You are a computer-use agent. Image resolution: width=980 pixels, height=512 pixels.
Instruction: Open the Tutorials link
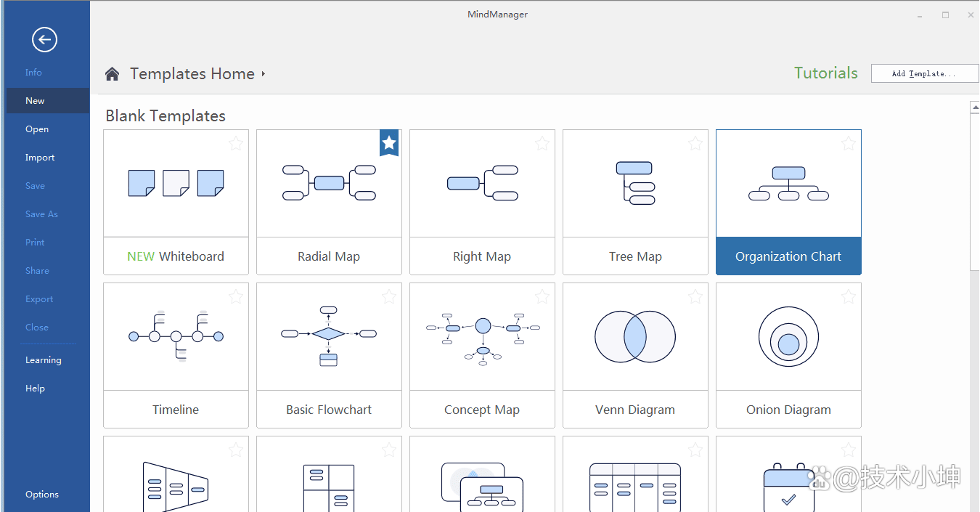pos(825,73)
